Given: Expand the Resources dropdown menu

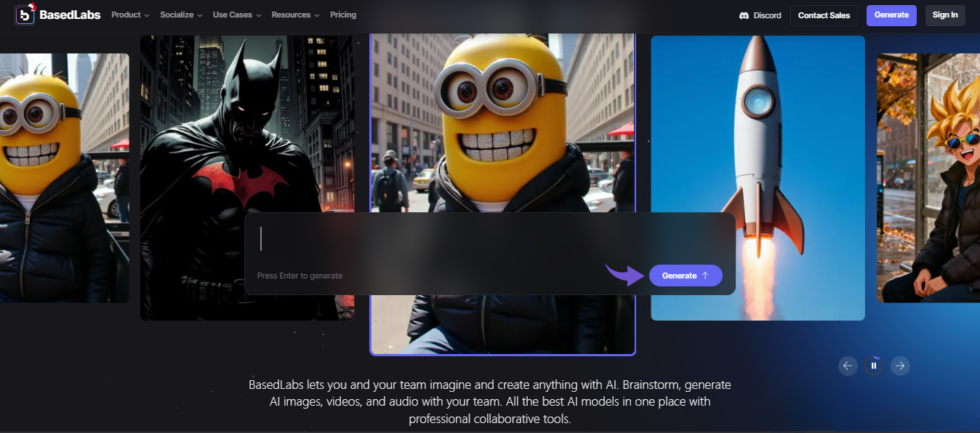Looking at the screenshot, I should tap(295, 15).
